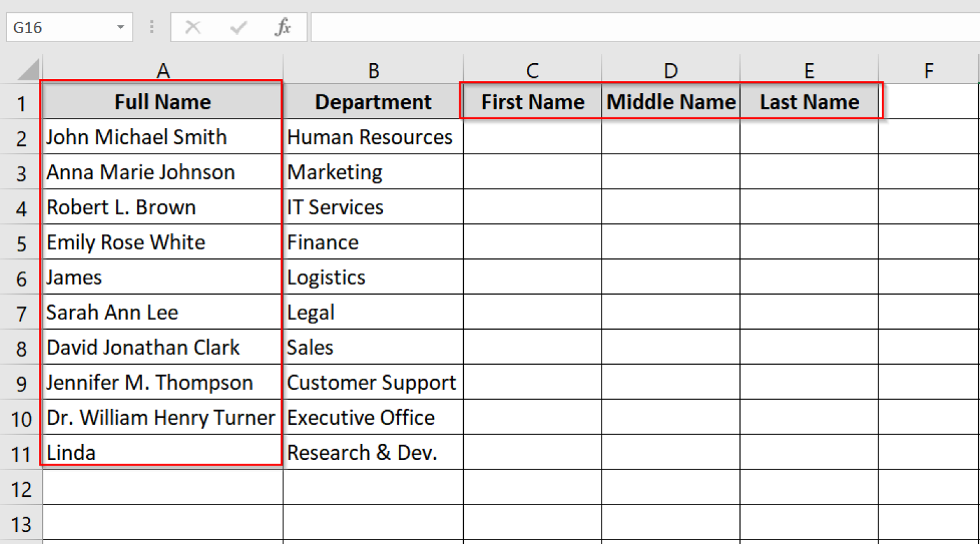Select row 5 header
The image size is (980, 544).
[x=21, y=242]
